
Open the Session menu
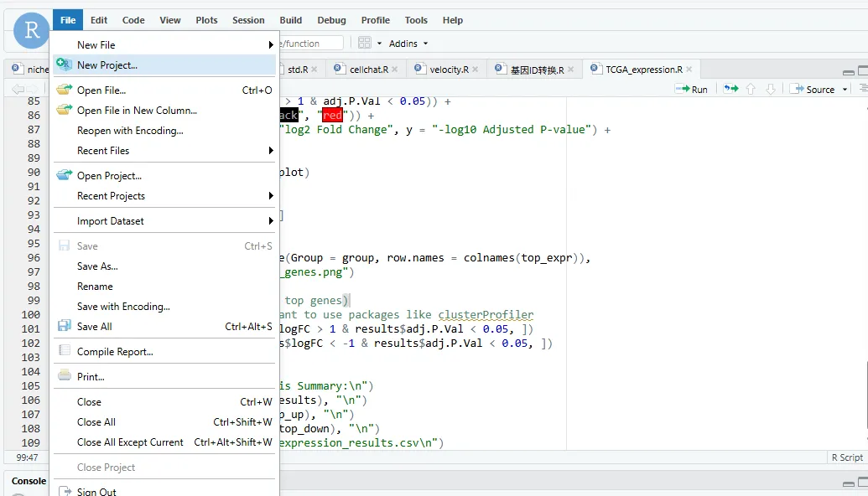[248, 20]
